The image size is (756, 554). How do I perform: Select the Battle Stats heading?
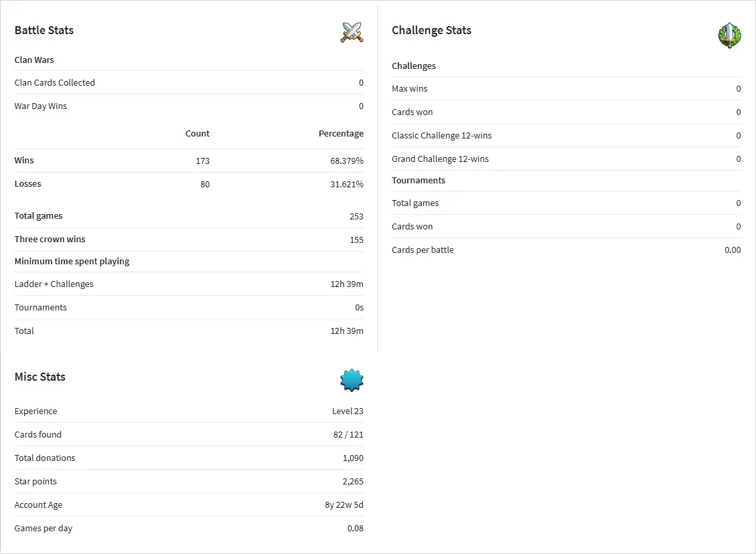pos(44,30)
